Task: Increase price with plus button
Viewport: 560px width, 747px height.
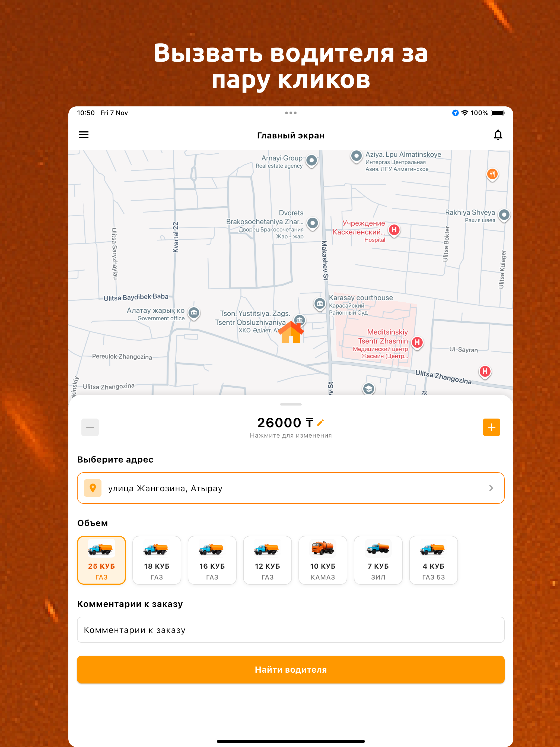Action: (x=491, y=427)
